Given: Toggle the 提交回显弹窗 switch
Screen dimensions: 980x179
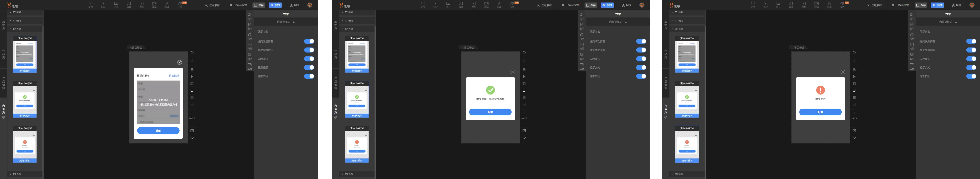Looking at the screenshot, I should click(x=309, y=41).
